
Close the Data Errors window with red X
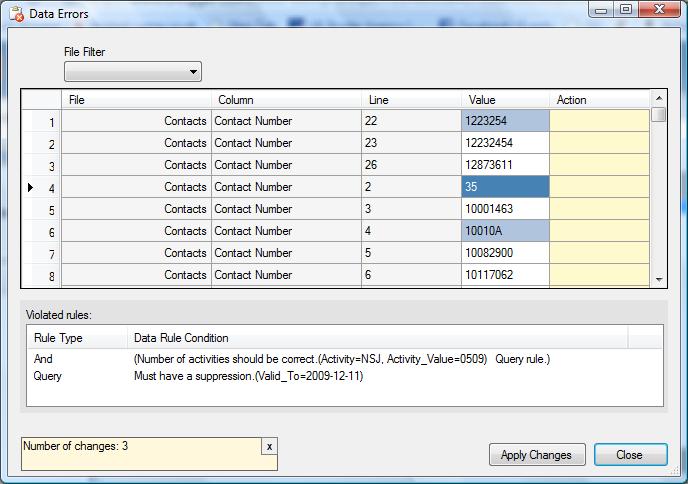tap(659, 10)
